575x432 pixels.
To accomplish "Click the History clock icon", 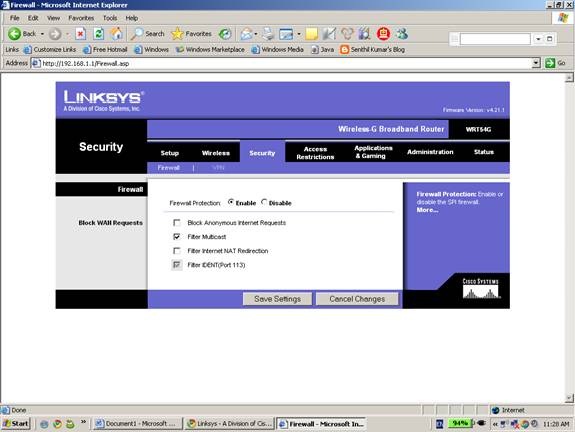I will tap(225, 34).
